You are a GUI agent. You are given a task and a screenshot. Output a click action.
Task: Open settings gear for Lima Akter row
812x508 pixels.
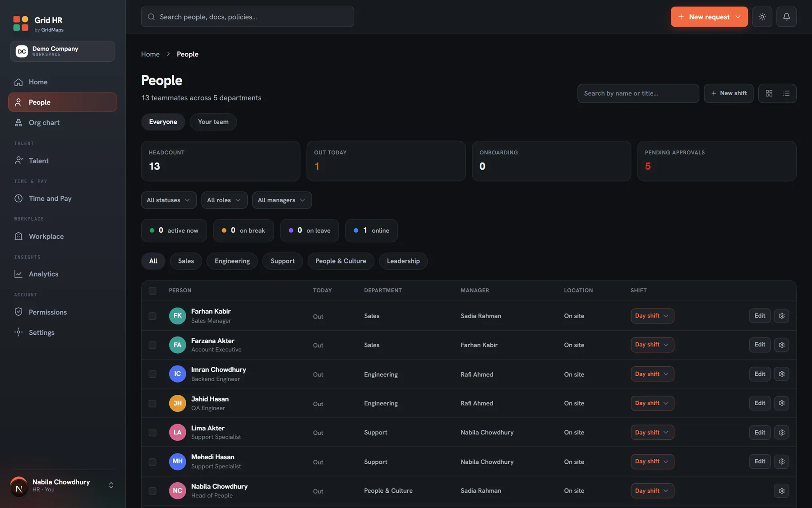[x=781, y=432]
